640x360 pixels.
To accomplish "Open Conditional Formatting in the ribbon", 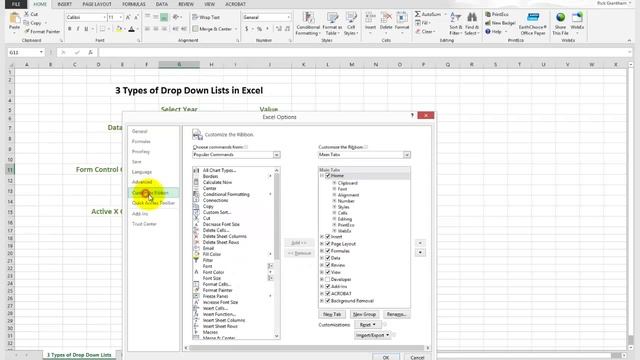I will [x=308, y=24].
